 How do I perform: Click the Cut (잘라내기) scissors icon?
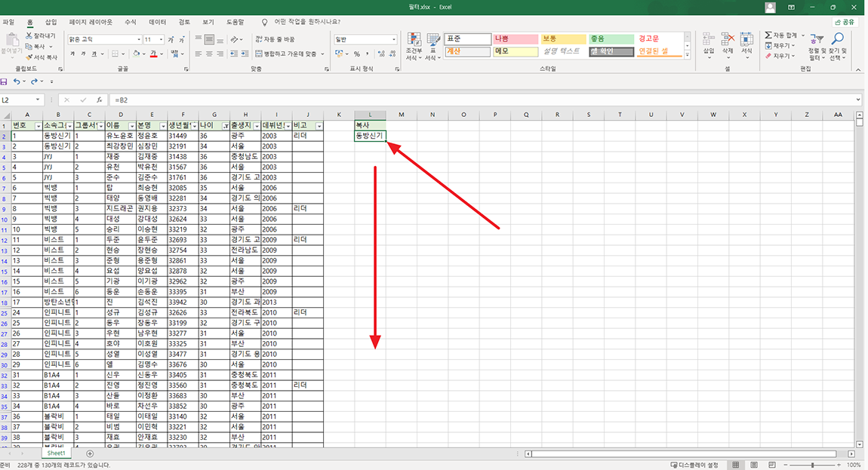coord(29,35)
